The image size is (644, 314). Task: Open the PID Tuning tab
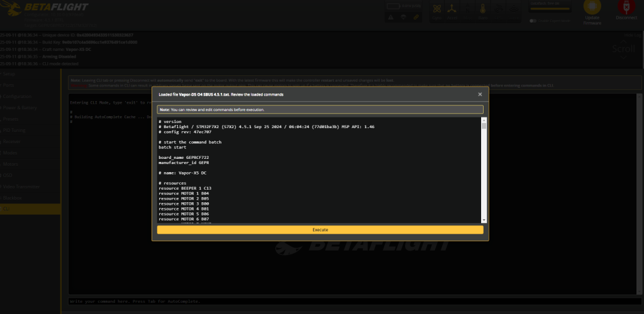(x=30, y=131)
